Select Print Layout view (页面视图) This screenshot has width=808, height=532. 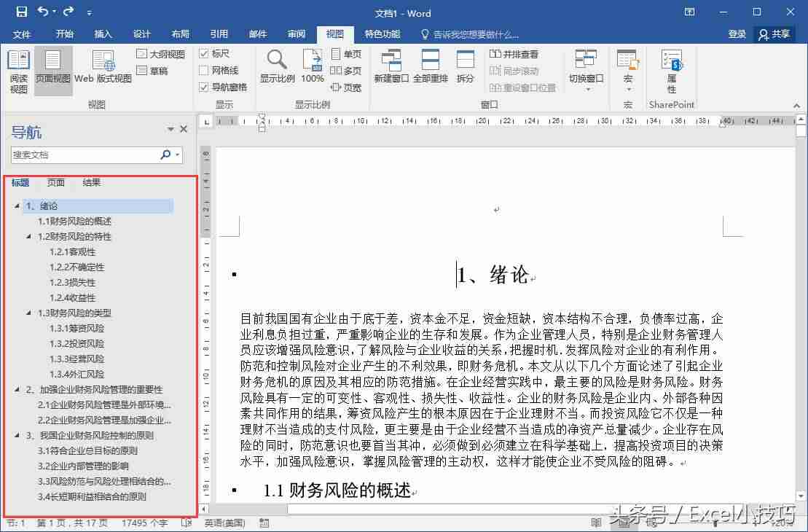52,71
